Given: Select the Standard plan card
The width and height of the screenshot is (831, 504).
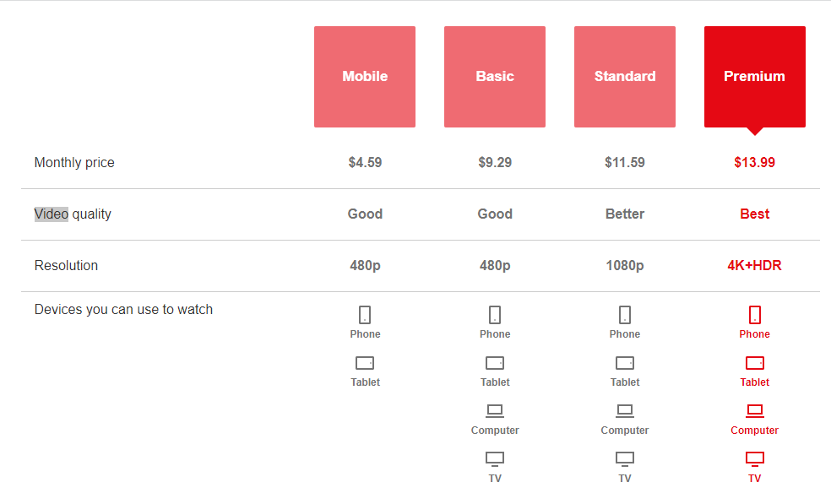Looking at the screenshot, I should (x=625, y=76).
